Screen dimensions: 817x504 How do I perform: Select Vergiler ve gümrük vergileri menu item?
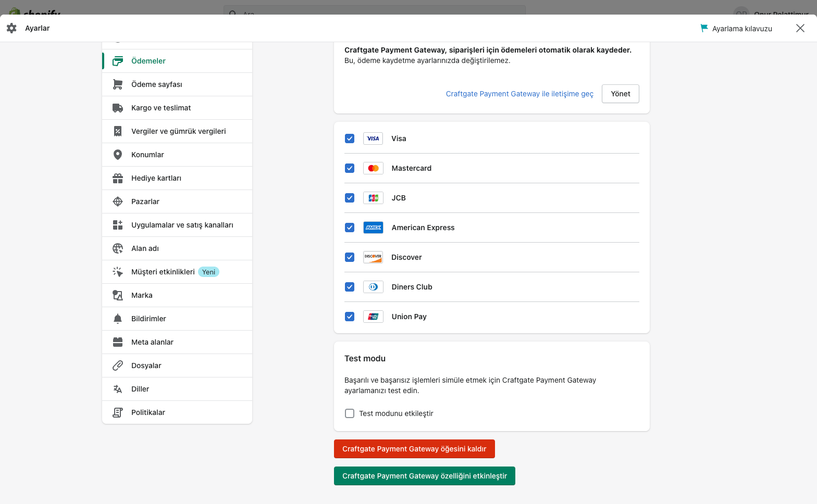177,131
